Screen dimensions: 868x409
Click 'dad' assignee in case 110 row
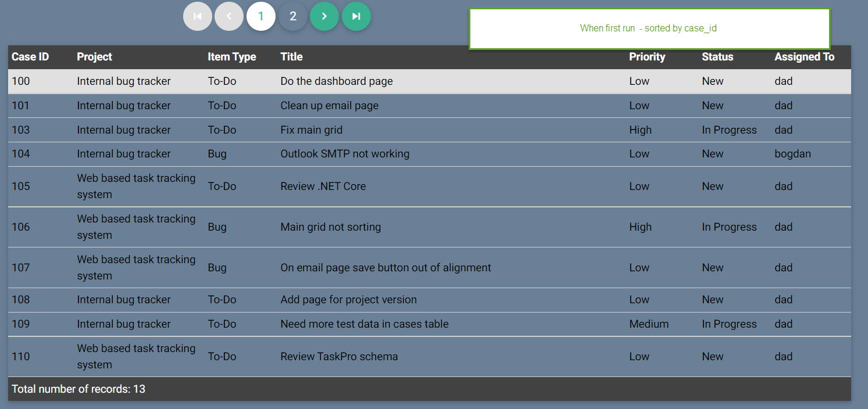click(x=784, y=357)
